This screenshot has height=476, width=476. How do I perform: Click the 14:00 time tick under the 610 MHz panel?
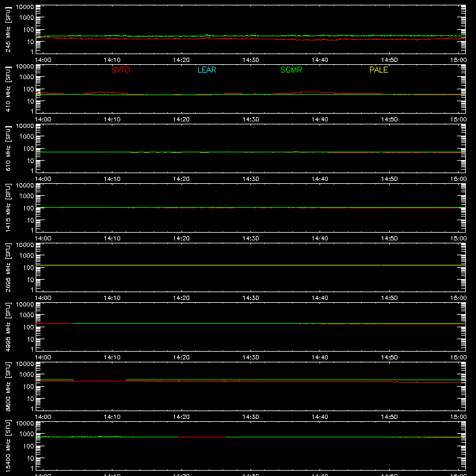point(43,179)
